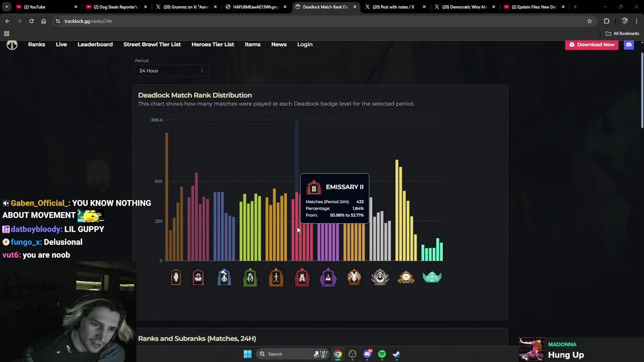Click the Madonna album art thumbnail

pos(531,349)
